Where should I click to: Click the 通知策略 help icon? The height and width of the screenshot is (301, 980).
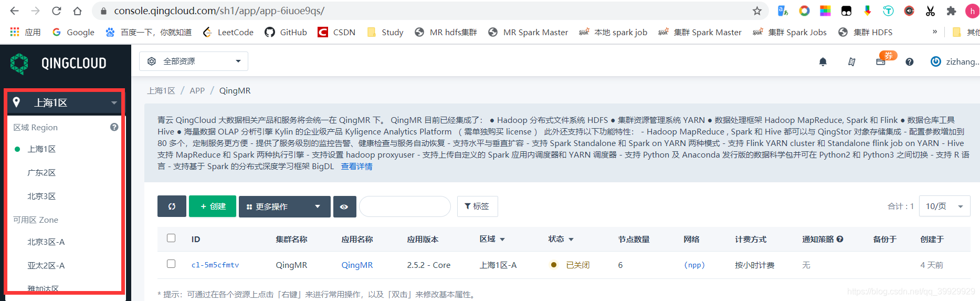(x=840, y=239)
